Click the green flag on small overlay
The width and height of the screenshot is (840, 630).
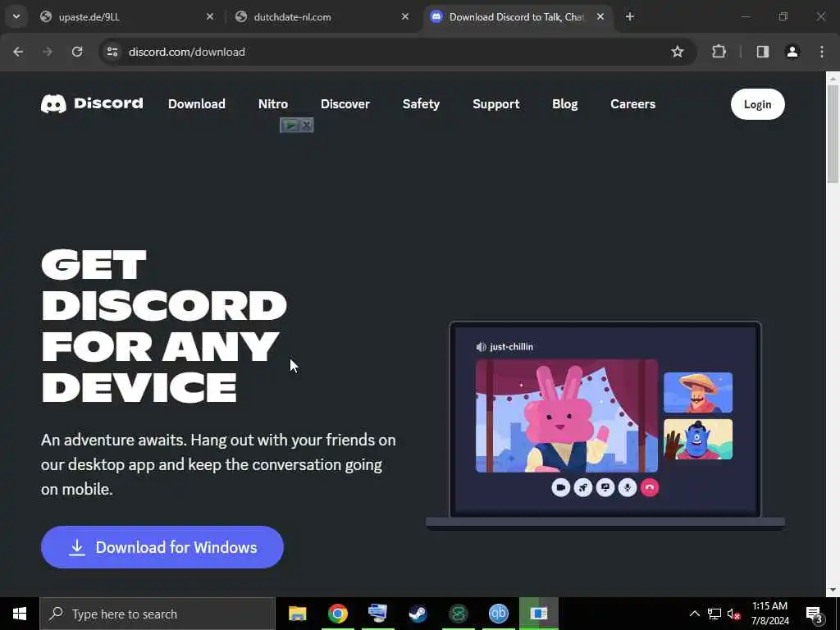pyautogui.click(x=290, y=125)
